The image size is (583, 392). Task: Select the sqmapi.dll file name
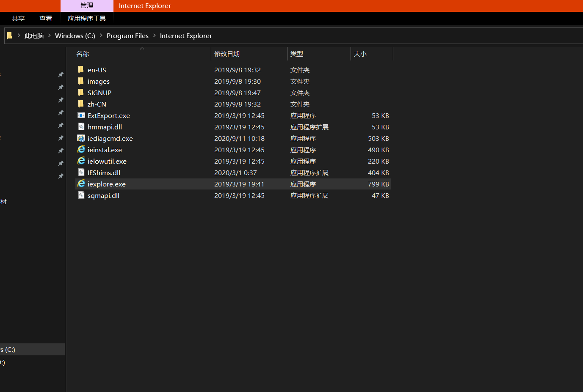pos(103,196)
